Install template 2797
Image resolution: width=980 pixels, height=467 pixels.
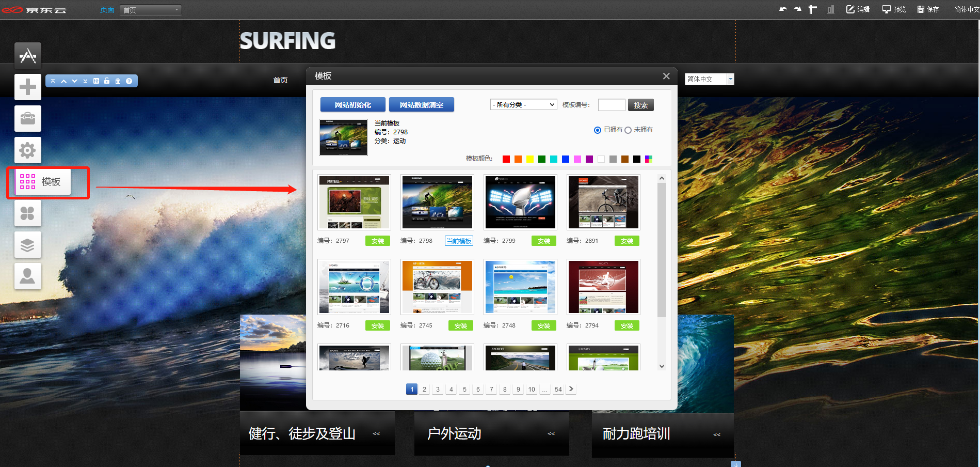click(378, 241)
